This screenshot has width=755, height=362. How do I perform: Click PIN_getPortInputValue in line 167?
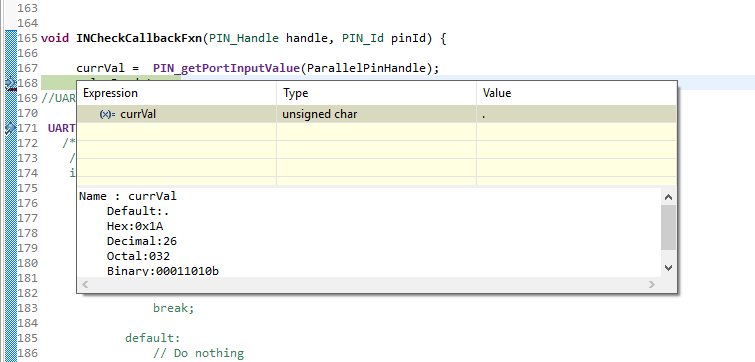226,68
